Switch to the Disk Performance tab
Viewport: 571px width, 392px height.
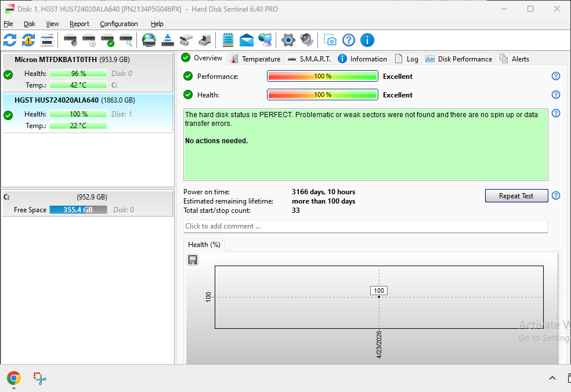459,59
